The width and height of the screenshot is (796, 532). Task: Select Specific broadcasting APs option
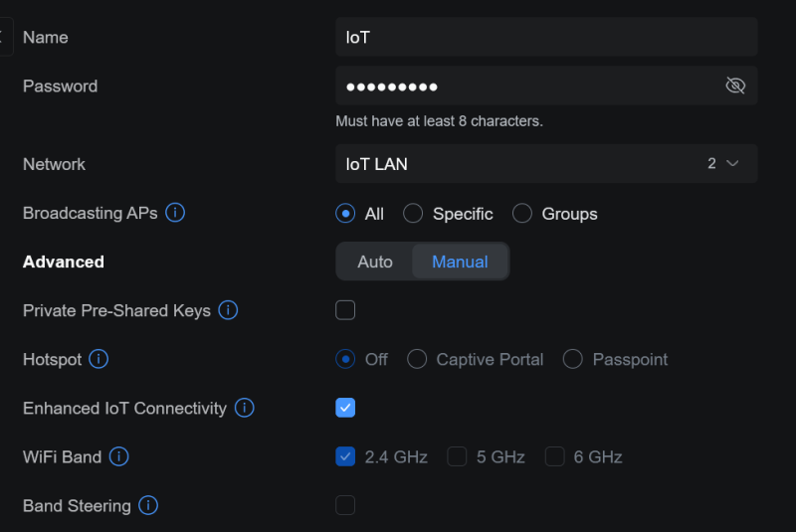click(413, 214)
